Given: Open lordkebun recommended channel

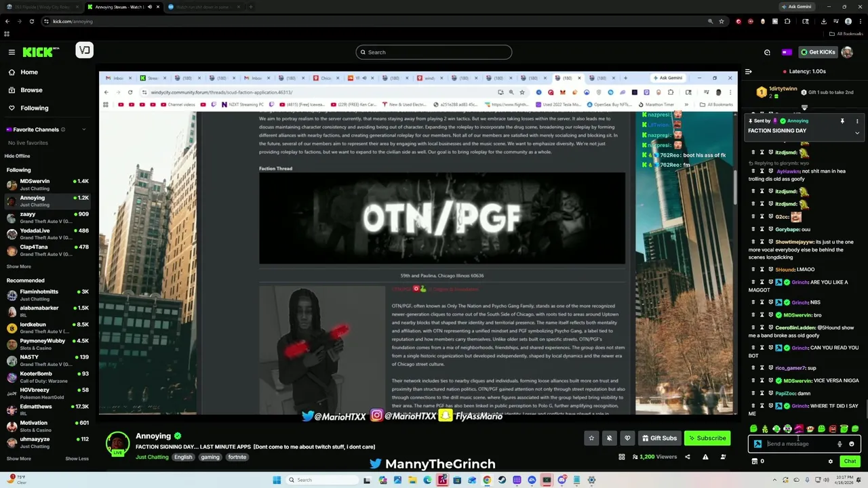Looking at the screenshot, I should coord(47,327).
